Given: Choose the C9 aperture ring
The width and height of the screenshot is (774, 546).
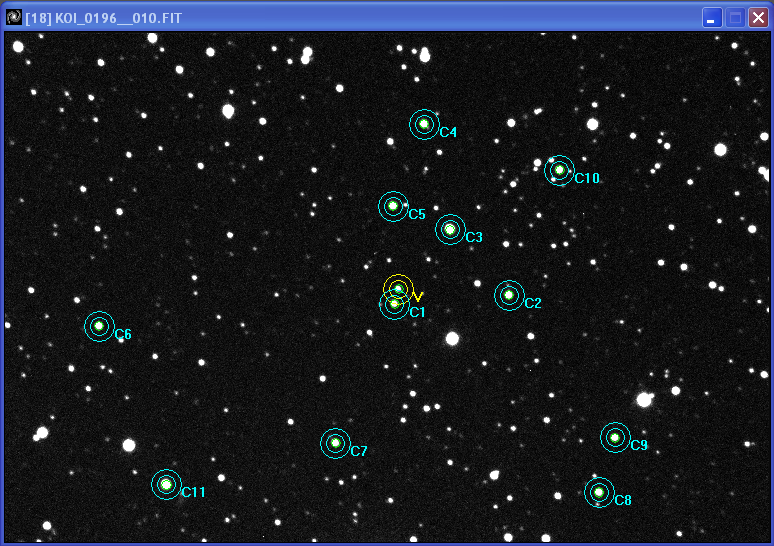Looking at the screenshot, I should click(615, 437).
